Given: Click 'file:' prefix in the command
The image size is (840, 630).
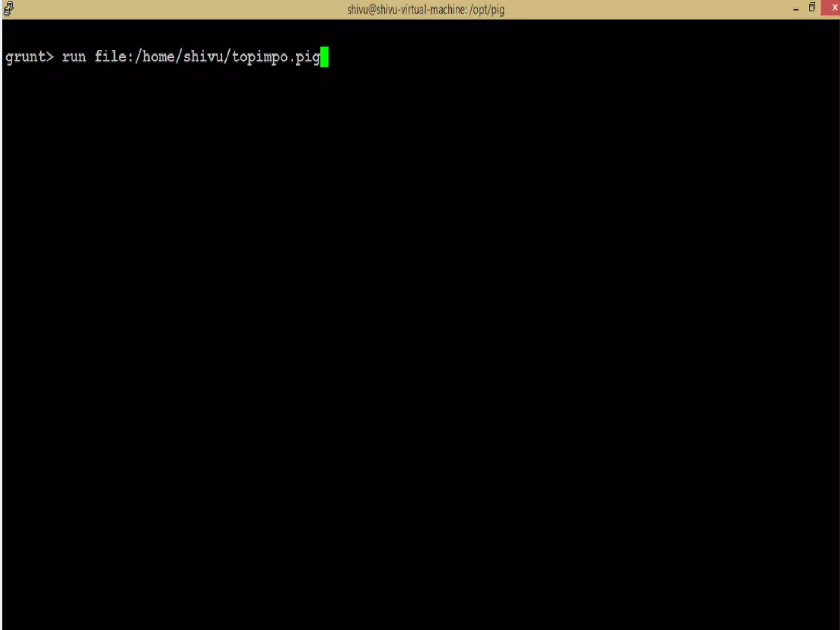Looking at the screenshot, I should click(114, 57).
